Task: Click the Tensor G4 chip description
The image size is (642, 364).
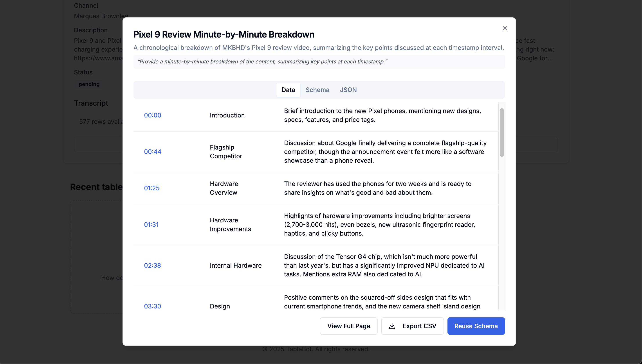Action: pos(384,265)
